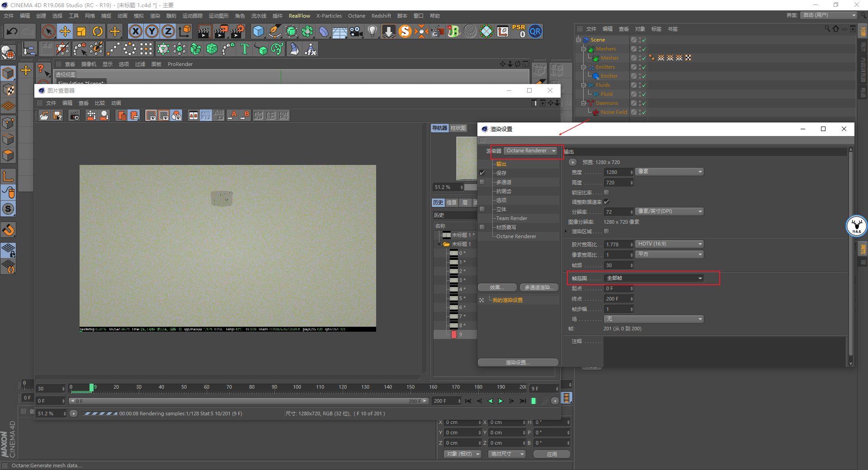Screen dimensions: 868x470
Task: Toggle the X axis lock
Action: click(x=135, y=31)
